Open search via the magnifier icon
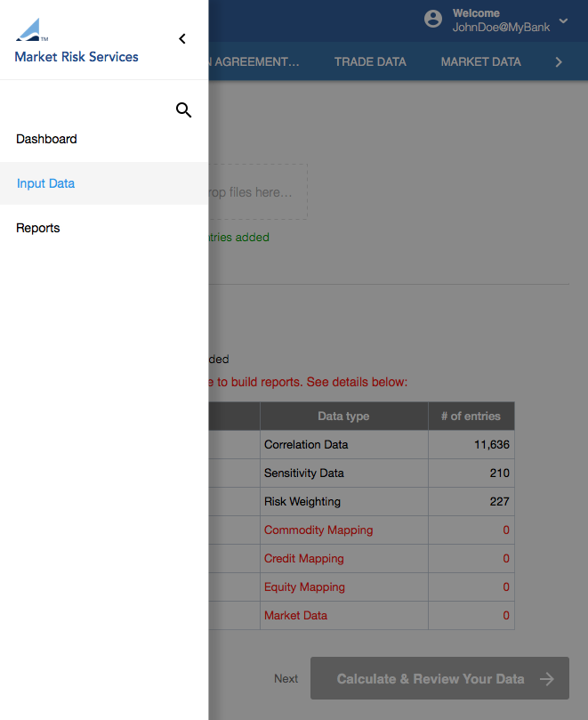Viewport: 588px width, 720px height. click(184, 110)
